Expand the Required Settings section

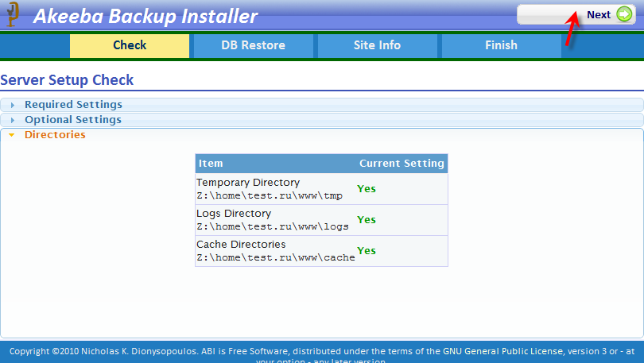(322, 105)
